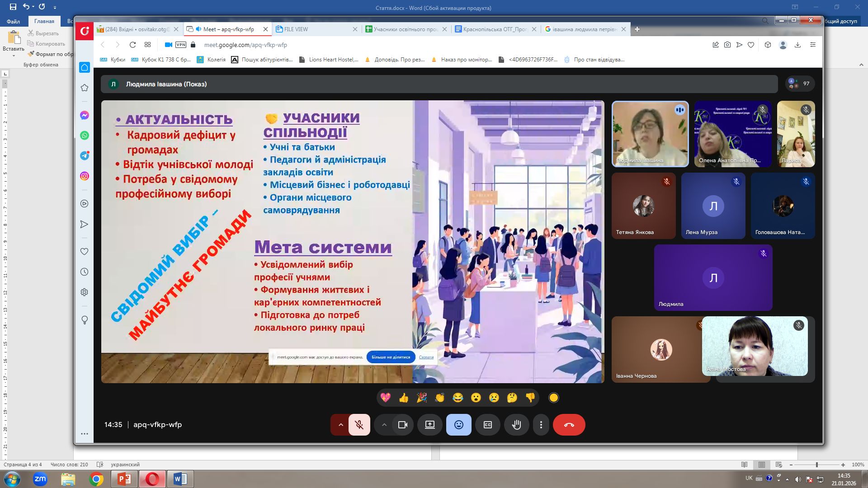Image resolution: width=868 pixels, height=488 pixels.
Task: Click the red leave call button
Action: click(x=569, y=425)
